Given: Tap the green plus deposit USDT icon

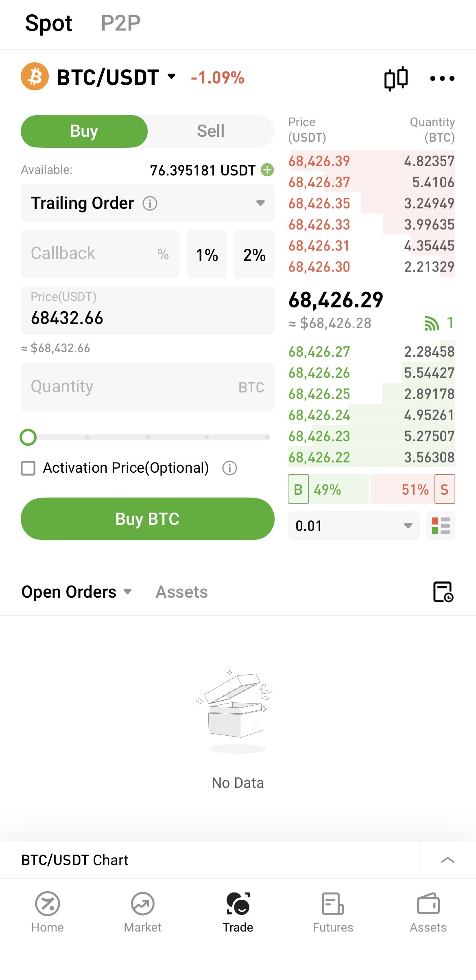Looking at the screenshot, I should [267, 170].
